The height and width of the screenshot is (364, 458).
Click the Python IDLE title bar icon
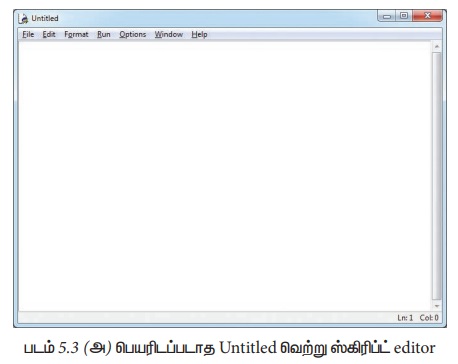[23, 18]
